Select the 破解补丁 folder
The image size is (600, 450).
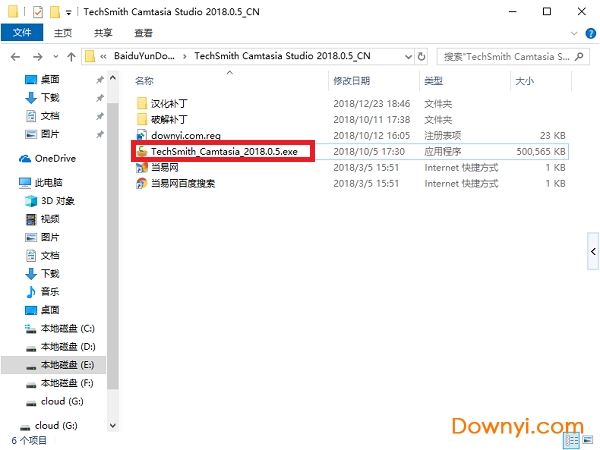tap(169, 120)
